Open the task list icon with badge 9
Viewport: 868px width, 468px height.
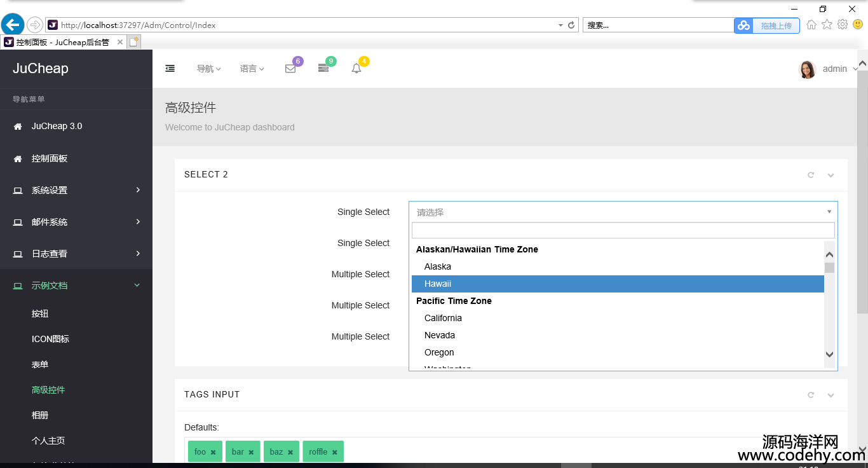point(323,69)
